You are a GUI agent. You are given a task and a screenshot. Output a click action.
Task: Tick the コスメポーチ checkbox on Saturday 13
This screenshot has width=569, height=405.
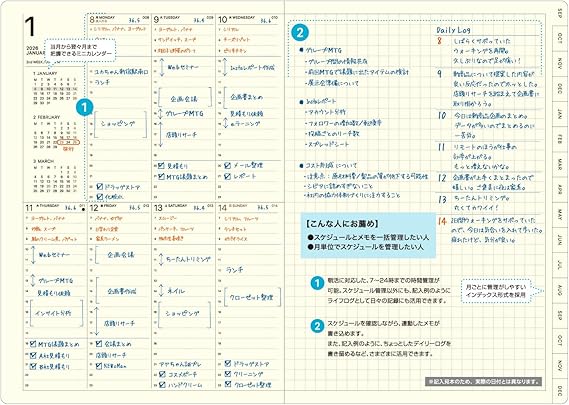point(162,374)
